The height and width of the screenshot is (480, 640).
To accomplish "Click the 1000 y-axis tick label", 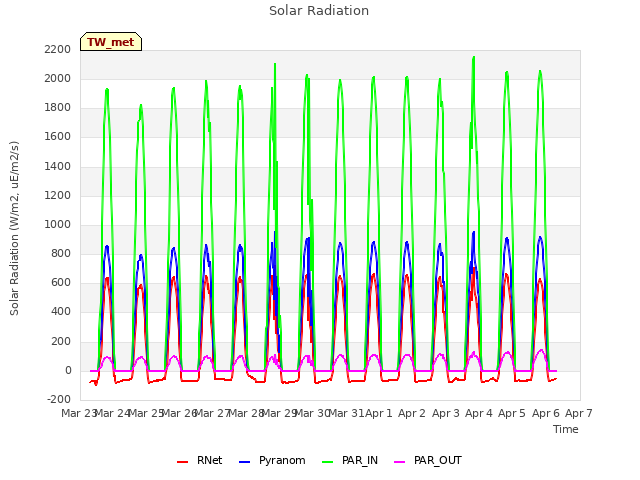I will tap(58, 224).
